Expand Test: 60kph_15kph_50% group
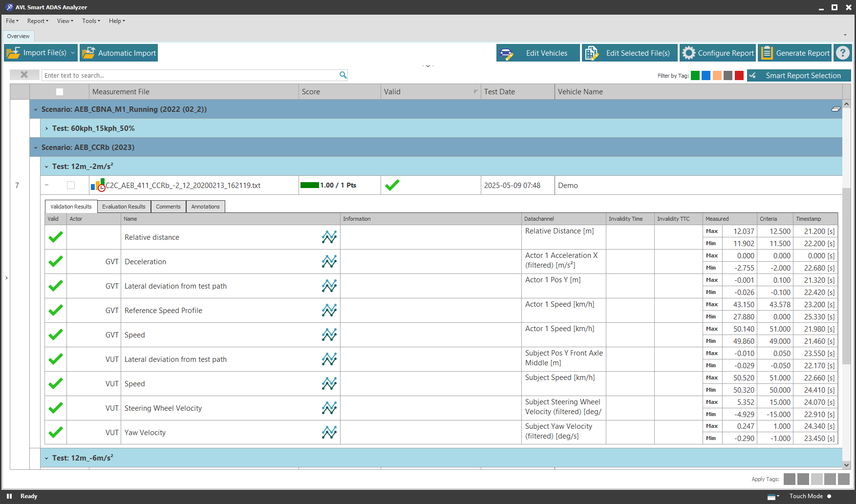The height and width of the screenshot is (504, 856). (46, 128)
